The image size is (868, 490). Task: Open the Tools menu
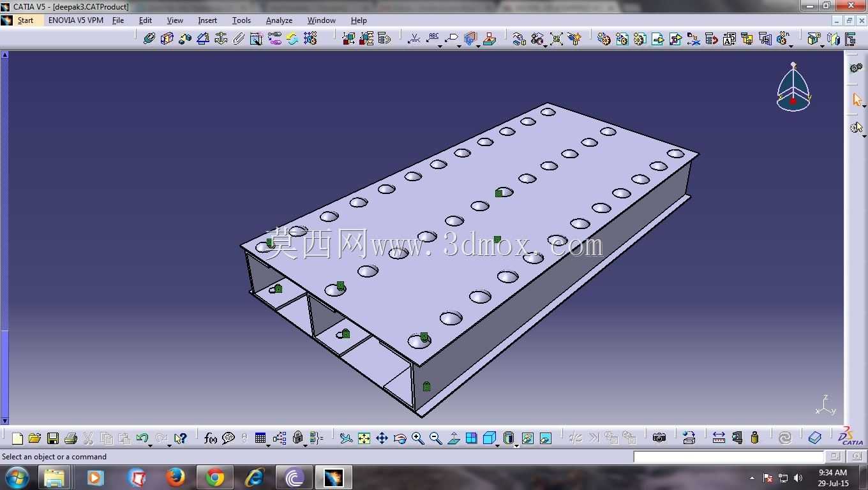pyautogui.click(x=241, y=20)
